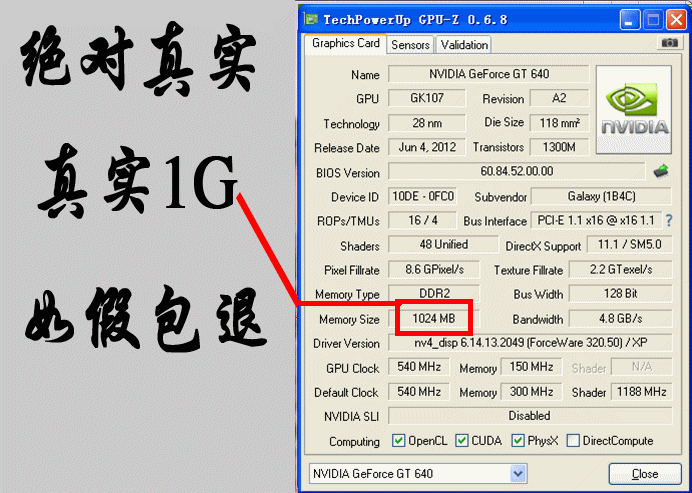Click the NVIDIA SLI field Disabled
The height and width of the screenshot is (493, 692).
point(530,416)
